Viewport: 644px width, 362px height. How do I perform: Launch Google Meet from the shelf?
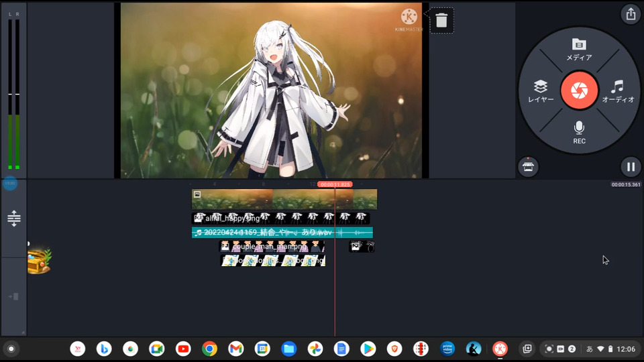point(156,349)
